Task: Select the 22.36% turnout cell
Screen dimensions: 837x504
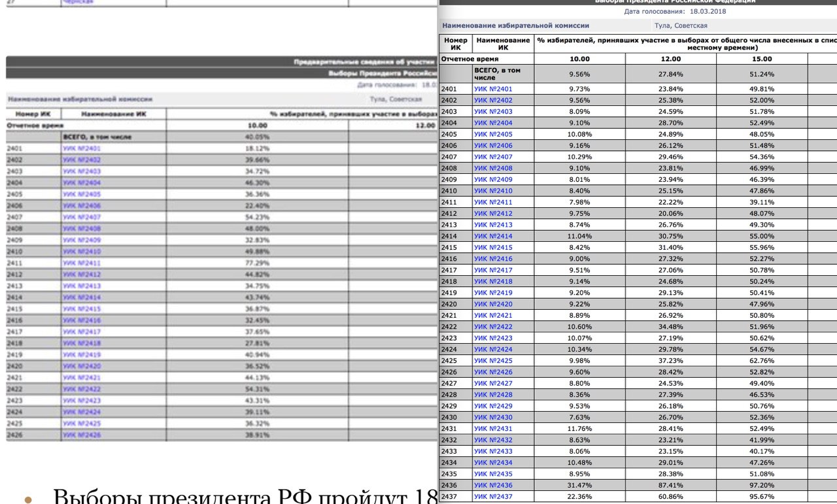Action: pyautogui.click(x=580, y=497)
